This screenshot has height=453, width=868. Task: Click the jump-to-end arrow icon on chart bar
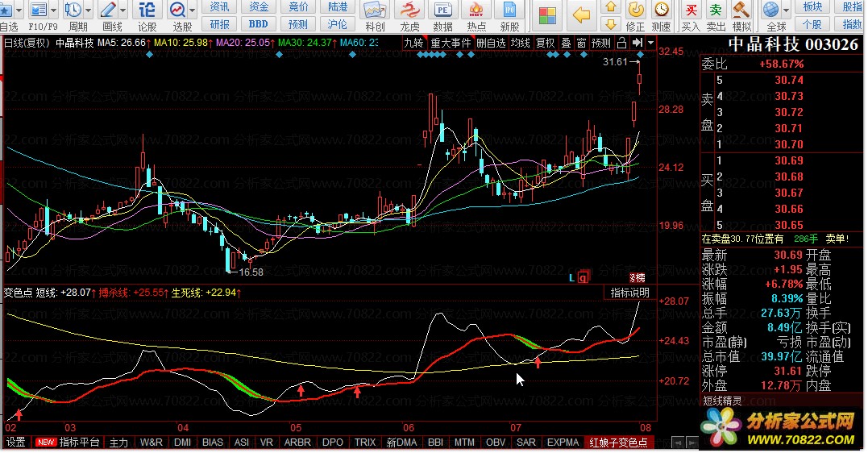638,43
